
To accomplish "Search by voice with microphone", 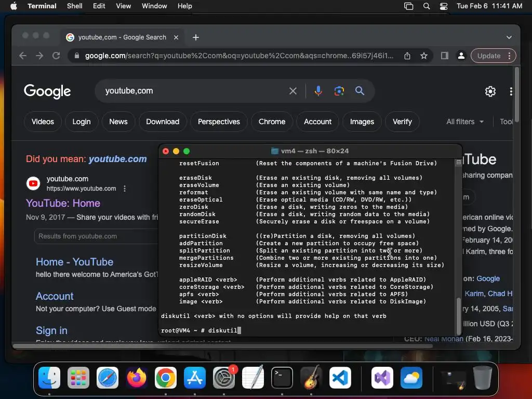I will tap(318, 91).
